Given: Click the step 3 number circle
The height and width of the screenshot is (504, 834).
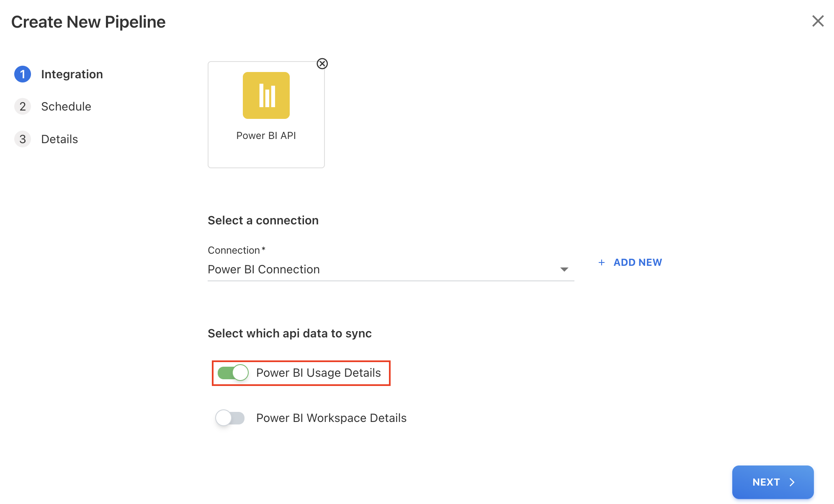Looking at the screenshot, I should pos(23,139).
